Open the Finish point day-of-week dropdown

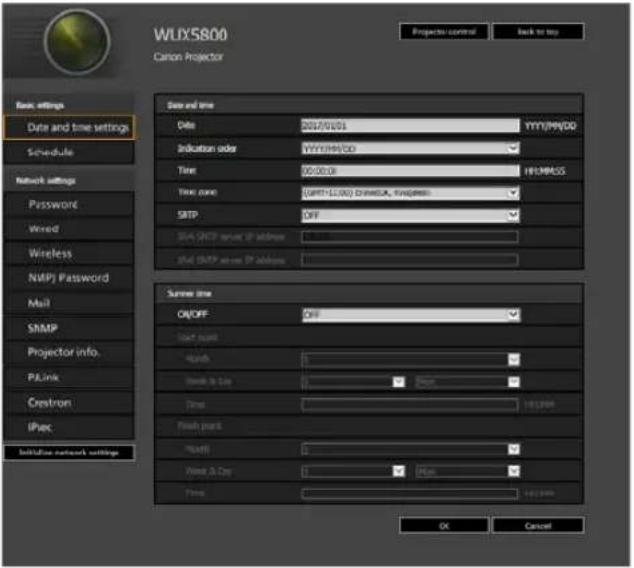click(467, 471)
